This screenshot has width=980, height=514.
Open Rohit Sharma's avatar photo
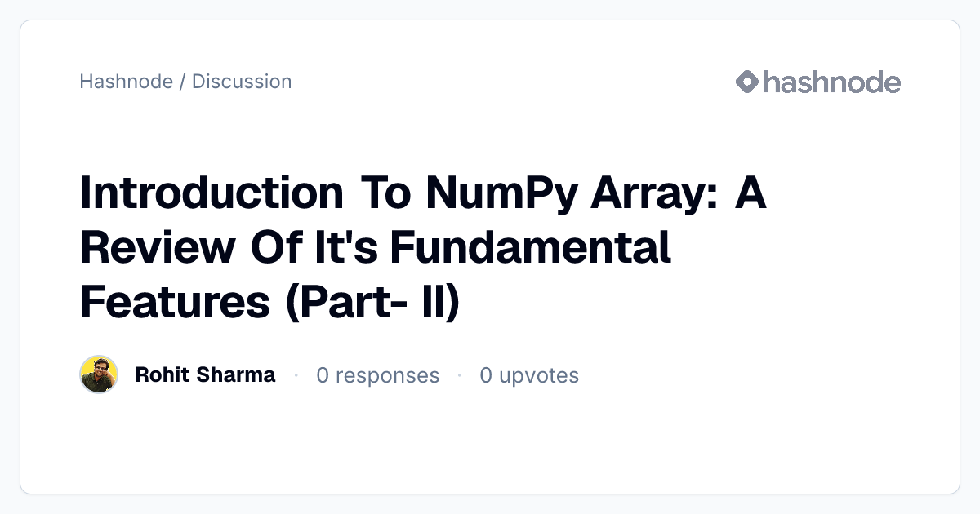[99, 374]
